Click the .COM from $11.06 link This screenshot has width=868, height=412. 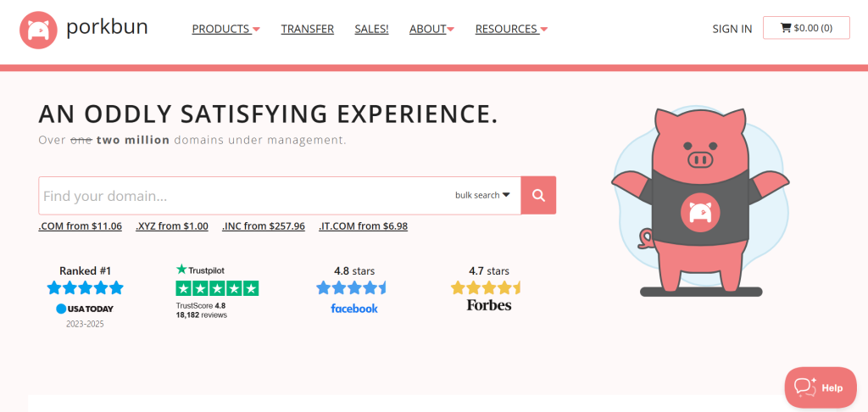[x=81, y=226]
